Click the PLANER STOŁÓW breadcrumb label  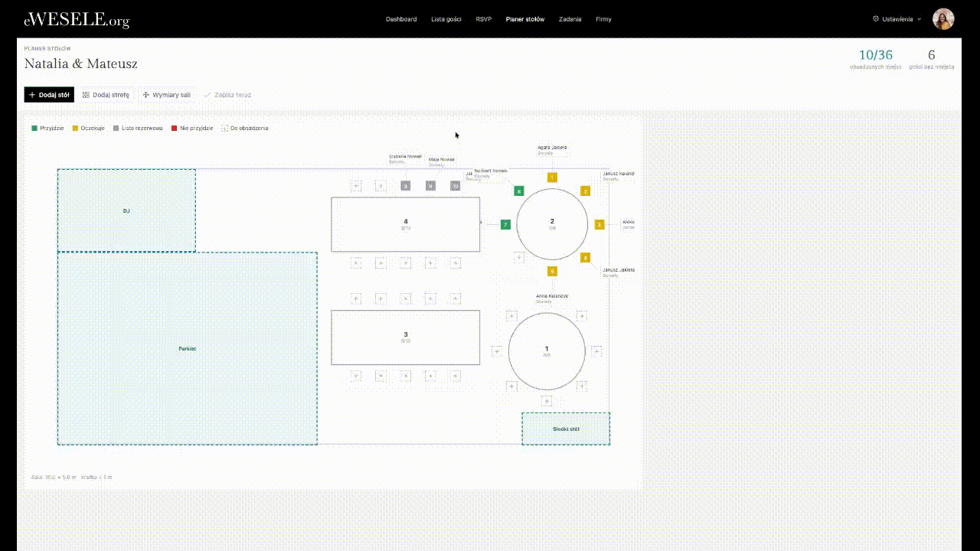[47, 48]
